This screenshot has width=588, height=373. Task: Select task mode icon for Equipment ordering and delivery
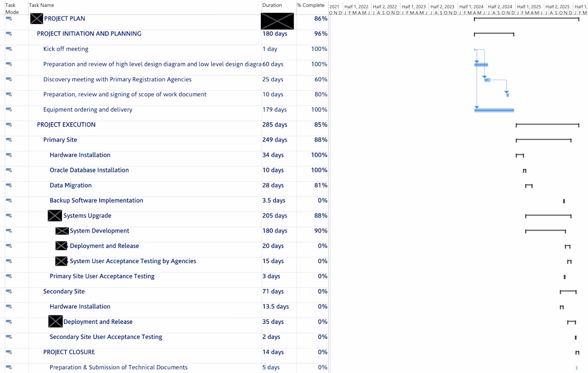tap(9, 110)
